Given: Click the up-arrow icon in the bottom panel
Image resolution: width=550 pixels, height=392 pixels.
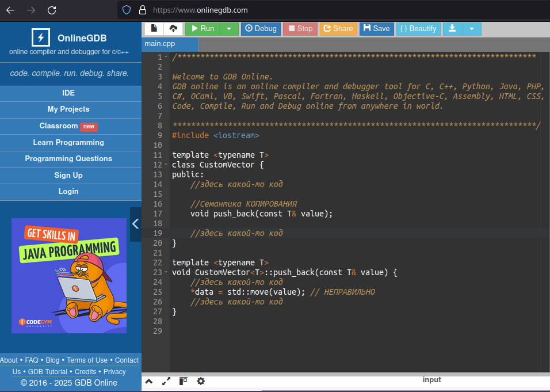Looking at the screenshot, I should (149, 381).
